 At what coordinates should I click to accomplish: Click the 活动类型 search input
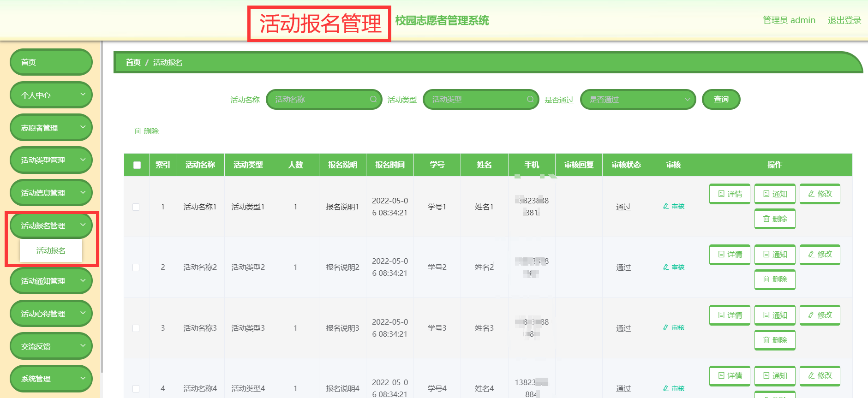481,99
